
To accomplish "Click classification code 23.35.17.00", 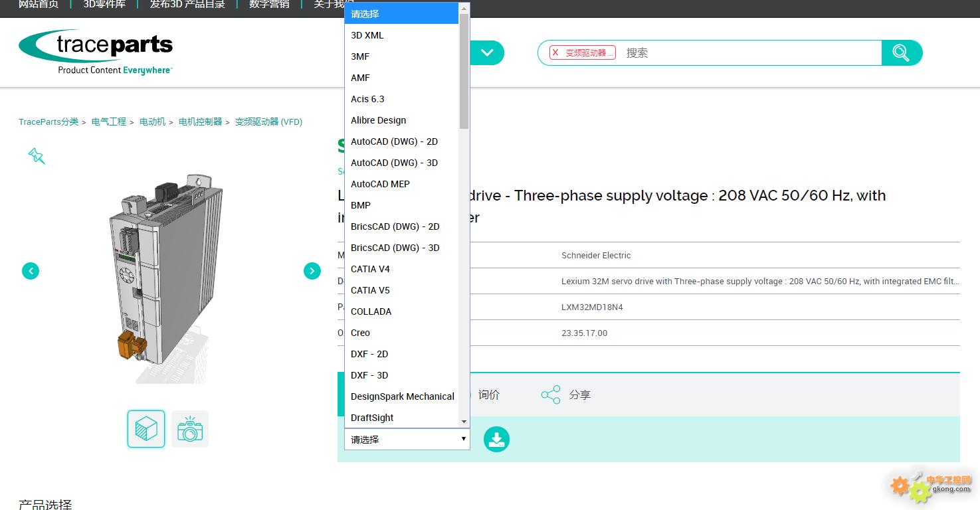I will click(584, 333).
